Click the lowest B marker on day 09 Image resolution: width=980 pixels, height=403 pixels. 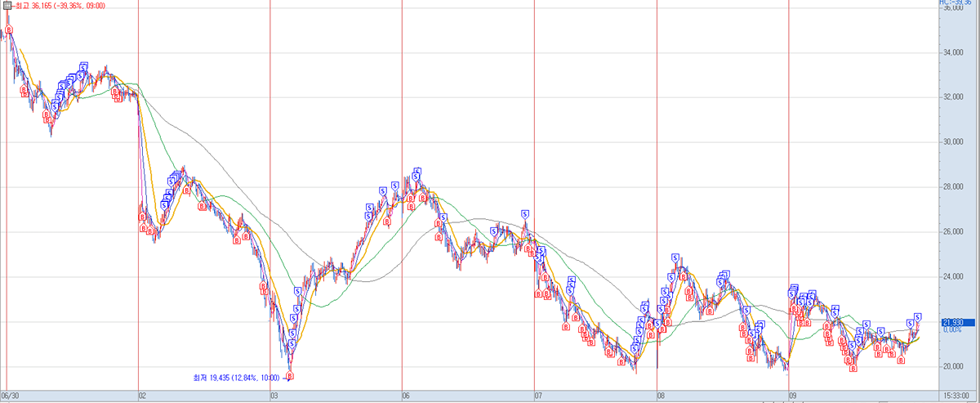[853, 368]
